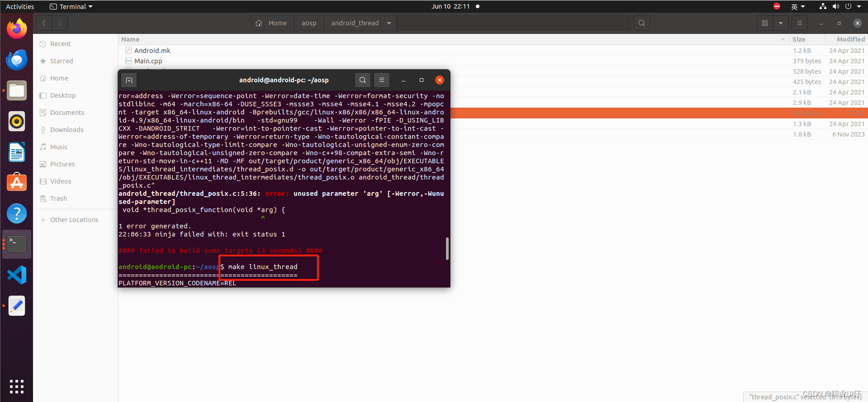Open Activities overview

pos(20,6)
